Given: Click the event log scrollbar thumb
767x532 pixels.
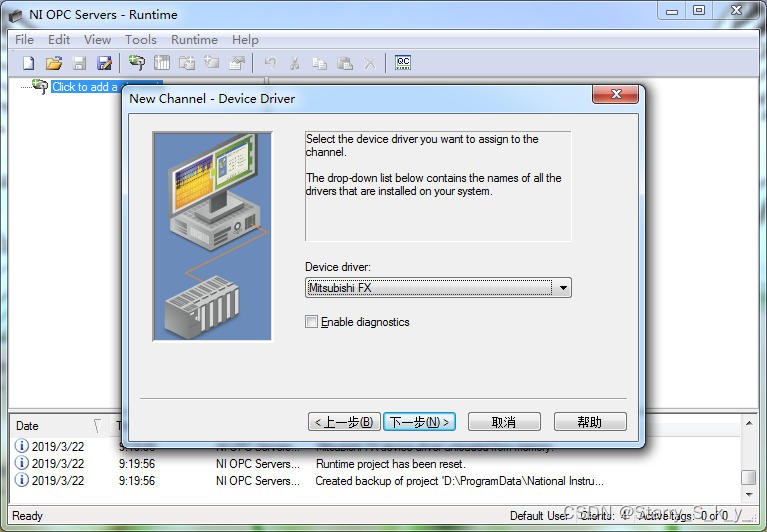Looking at the screenshot, I should point(749,477).
